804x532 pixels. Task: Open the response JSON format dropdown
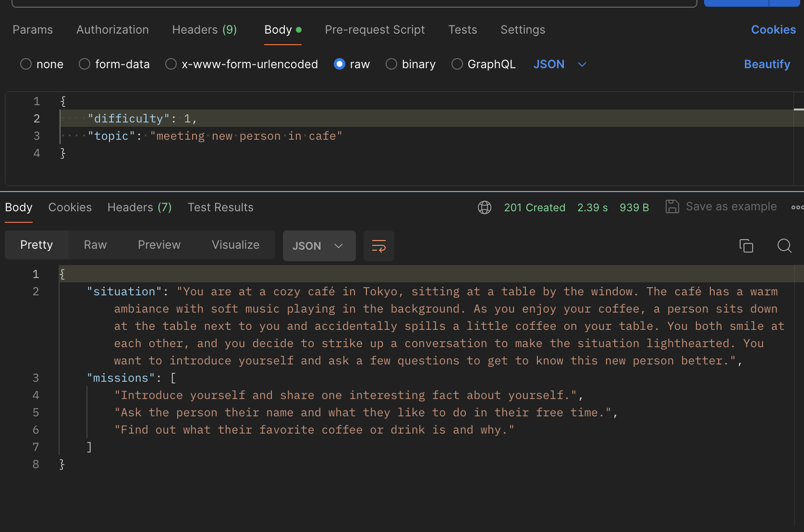click(319, 246)
